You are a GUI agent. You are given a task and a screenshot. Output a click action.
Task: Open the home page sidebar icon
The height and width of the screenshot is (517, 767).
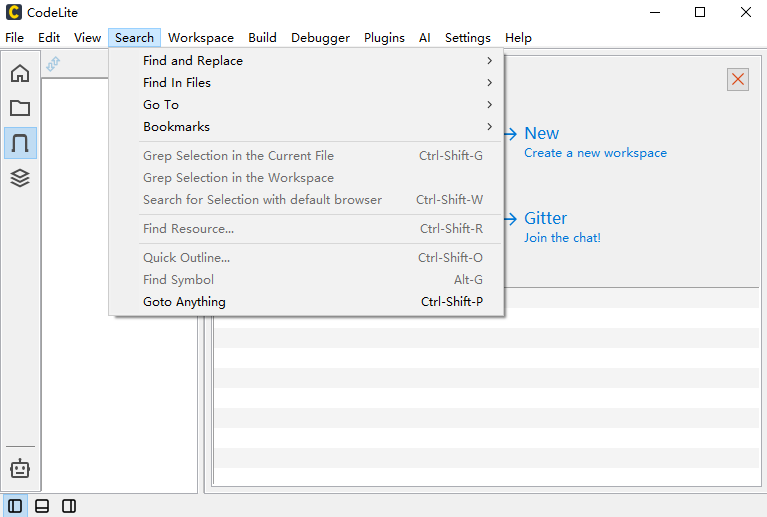(20, 73)
